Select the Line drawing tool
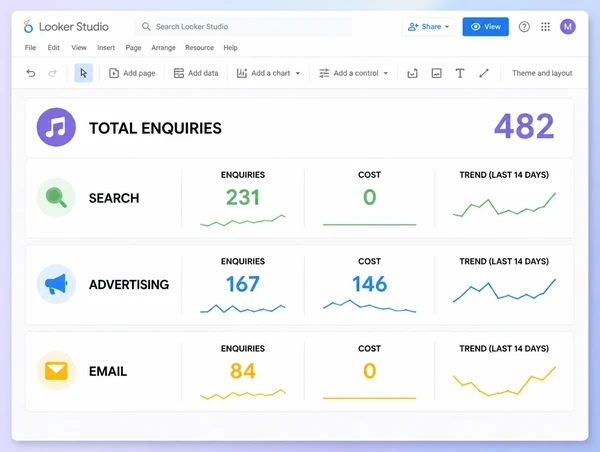This screenshot has width=600, height=452. [x=484, y=73]
